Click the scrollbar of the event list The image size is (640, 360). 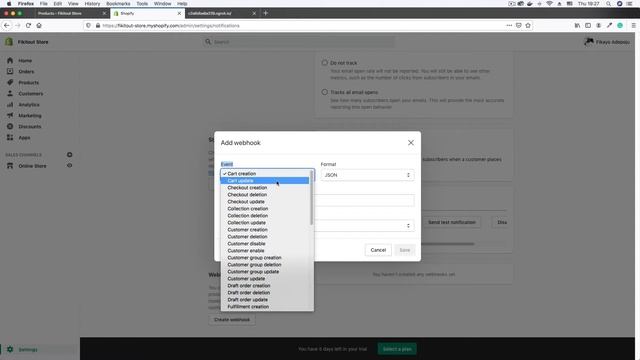click(x=312, y=198)
